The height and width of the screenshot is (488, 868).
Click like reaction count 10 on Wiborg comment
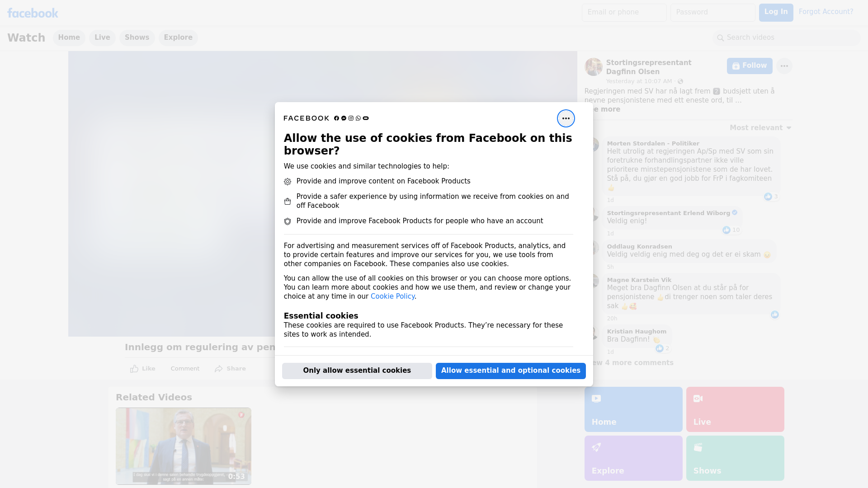coord(731,230)
